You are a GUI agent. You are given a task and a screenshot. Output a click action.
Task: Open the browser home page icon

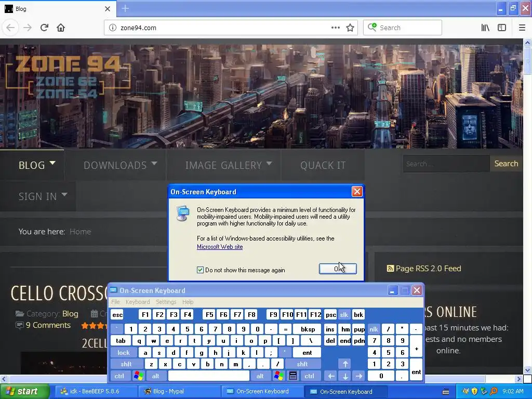click(x=61, y=28)
